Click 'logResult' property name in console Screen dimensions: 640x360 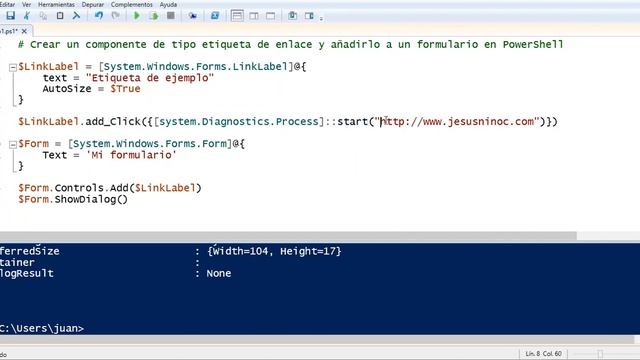tap(27, 273)
